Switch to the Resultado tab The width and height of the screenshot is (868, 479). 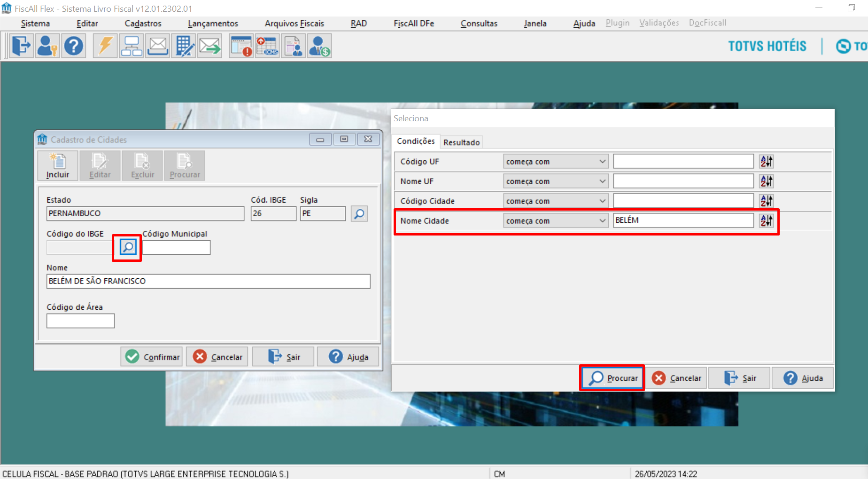point(461,142)
